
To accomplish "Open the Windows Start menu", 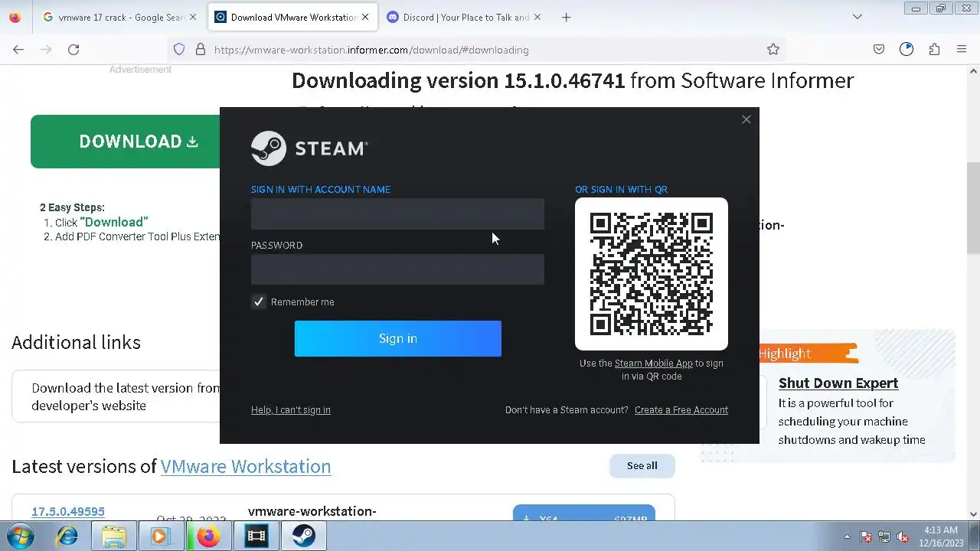I will (21, 536).
